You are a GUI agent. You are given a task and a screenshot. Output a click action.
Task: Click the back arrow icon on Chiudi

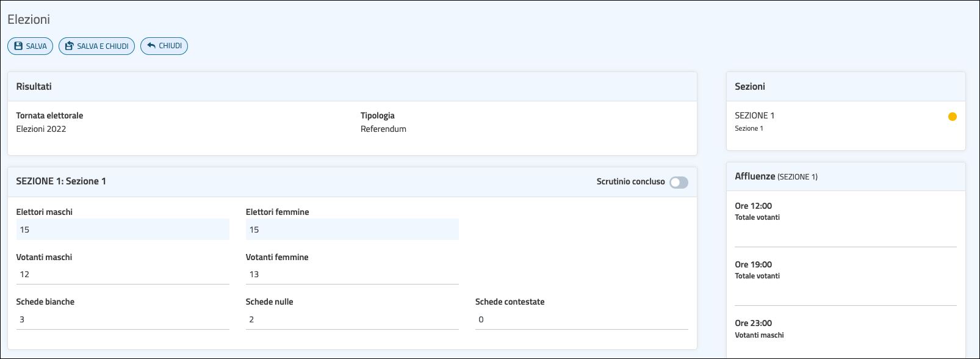pos(151,46)
